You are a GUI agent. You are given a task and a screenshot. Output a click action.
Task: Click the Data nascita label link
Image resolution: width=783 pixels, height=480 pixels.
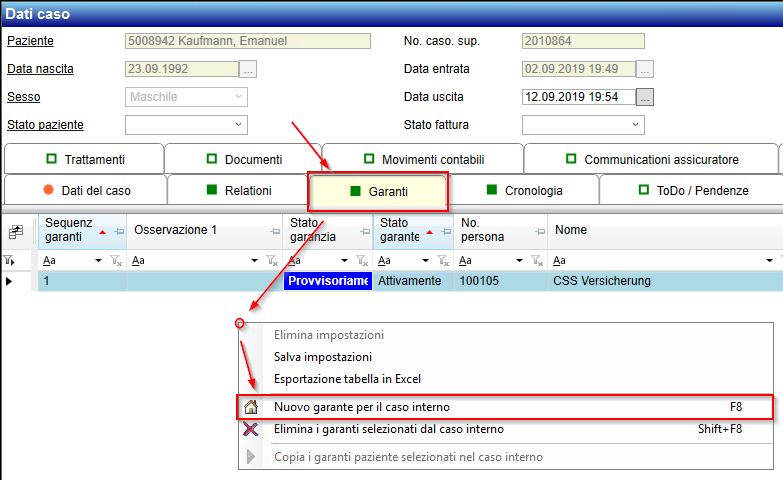40,68
